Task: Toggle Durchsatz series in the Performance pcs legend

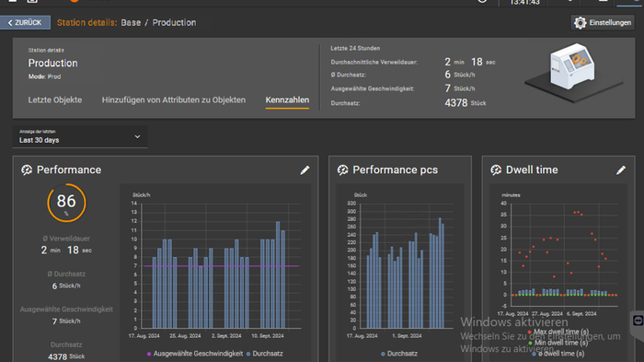Action: 399,354
